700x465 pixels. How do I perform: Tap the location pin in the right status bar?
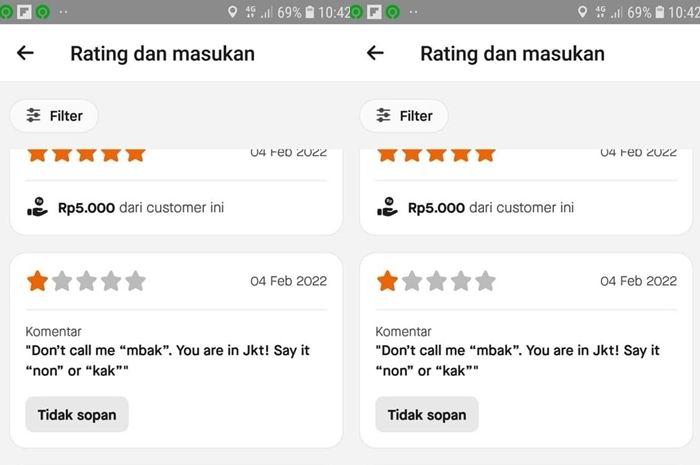(584, 12)
